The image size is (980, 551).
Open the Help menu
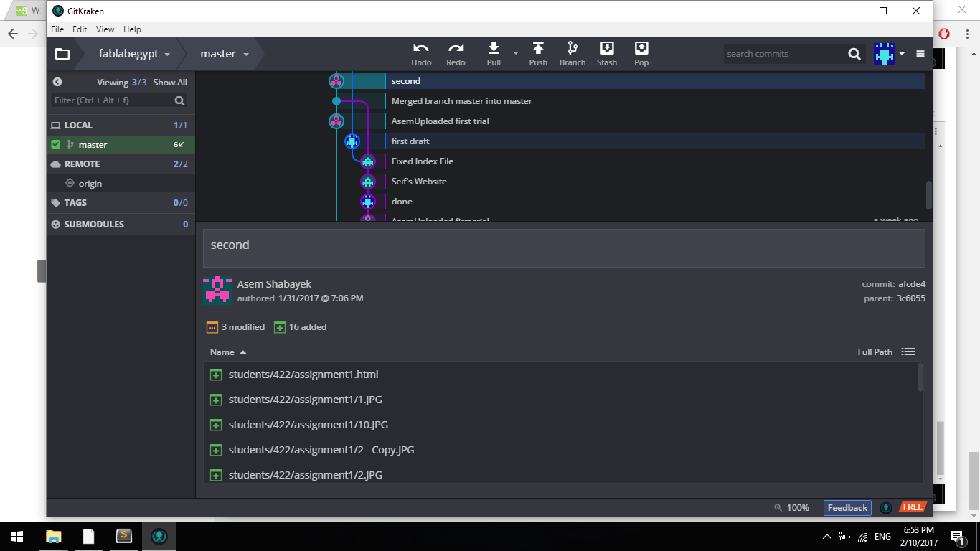click(132, 29)
